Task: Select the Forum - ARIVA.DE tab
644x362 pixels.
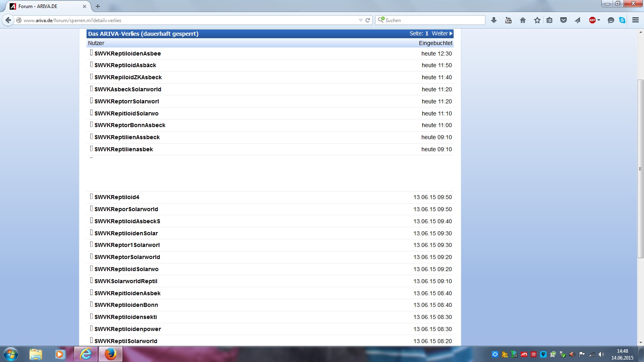Action: click(x=47, y=6)
